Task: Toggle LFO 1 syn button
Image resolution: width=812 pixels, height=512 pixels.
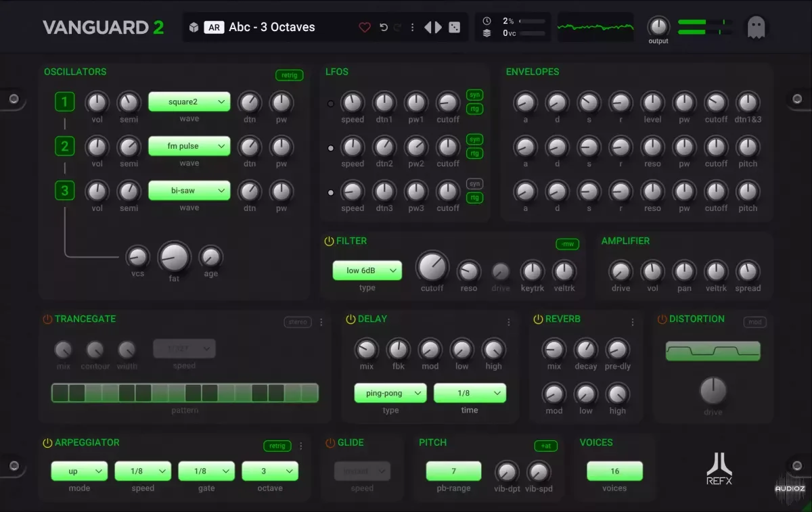Action: click(475, 95)
